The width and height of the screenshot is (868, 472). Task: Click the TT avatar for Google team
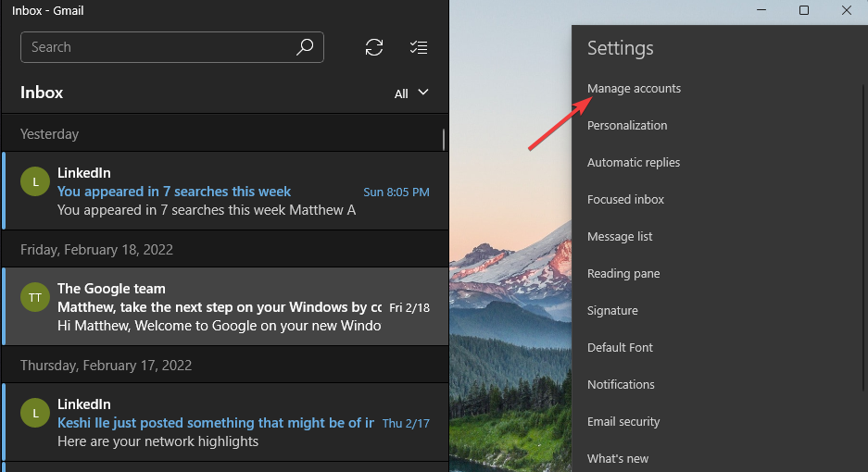(35, 297)
